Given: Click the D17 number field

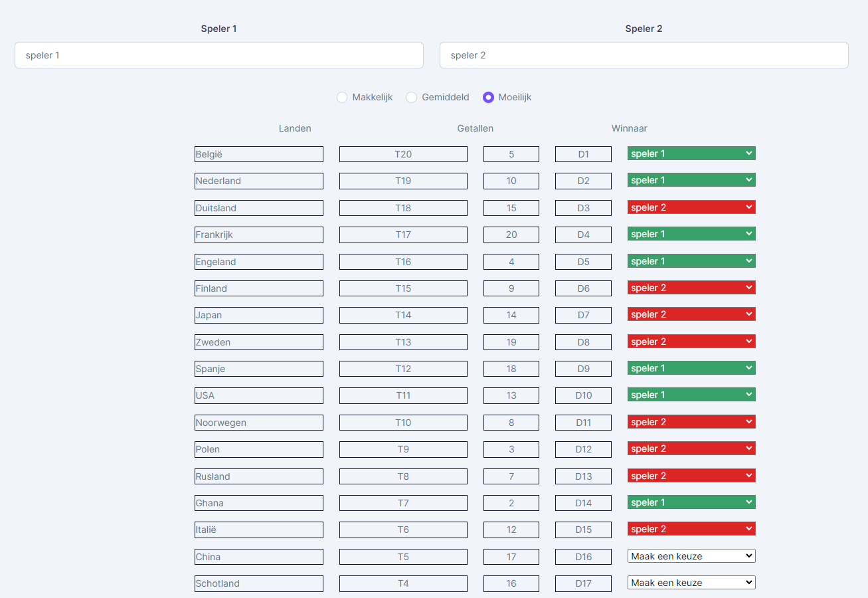Looking at the screenshot, I should (583, 583).
